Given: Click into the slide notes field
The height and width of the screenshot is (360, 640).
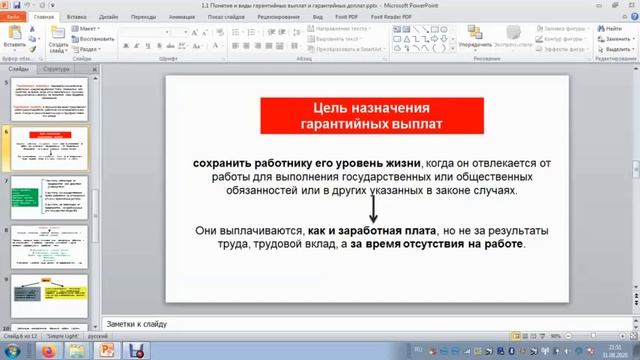Looking at the screenshot, I should 367,324.
